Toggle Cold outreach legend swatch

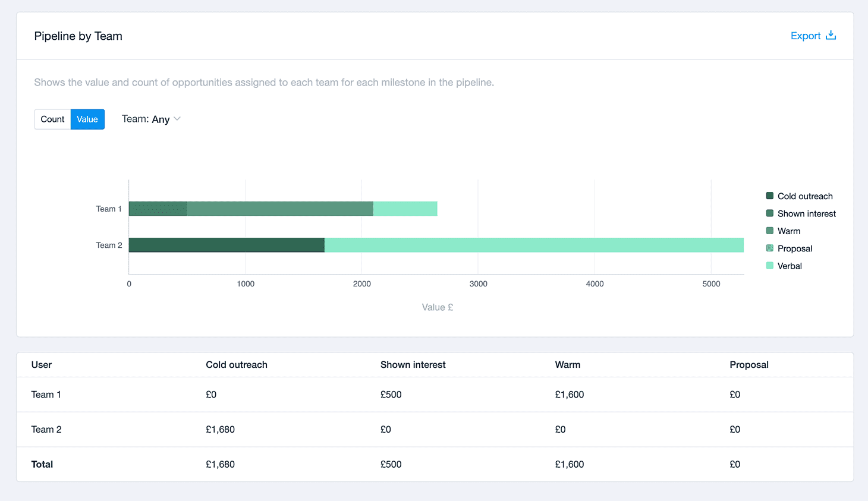coord(770,196)
